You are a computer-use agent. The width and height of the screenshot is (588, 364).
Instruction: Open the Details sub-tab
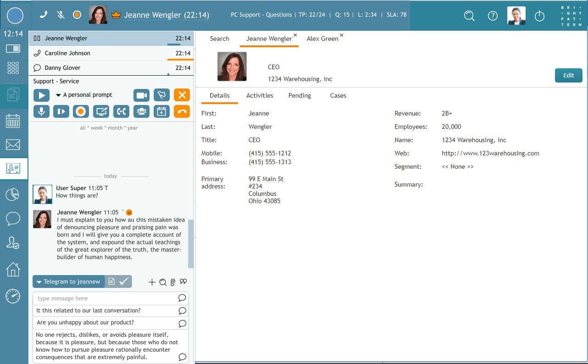[x=220, y=95]
